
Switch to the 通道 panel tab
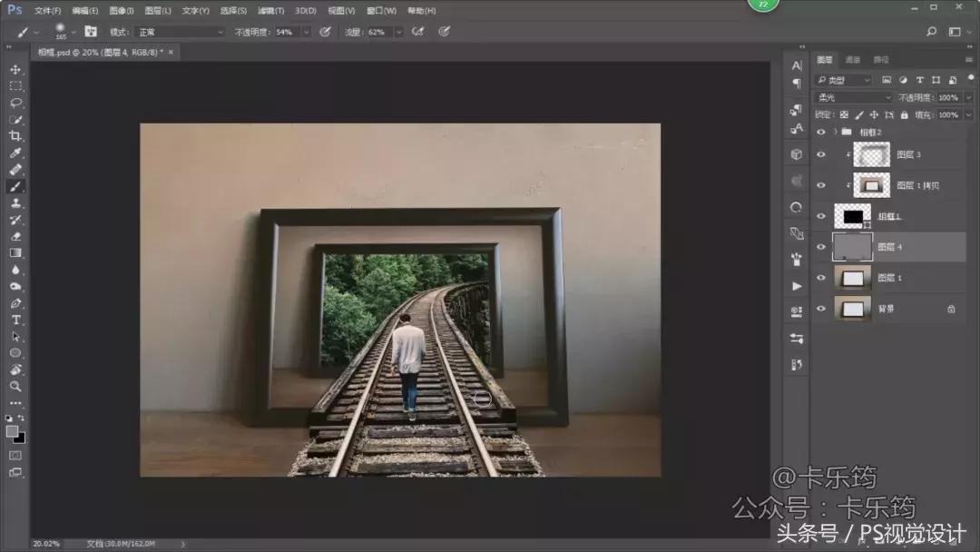(852, 60)
